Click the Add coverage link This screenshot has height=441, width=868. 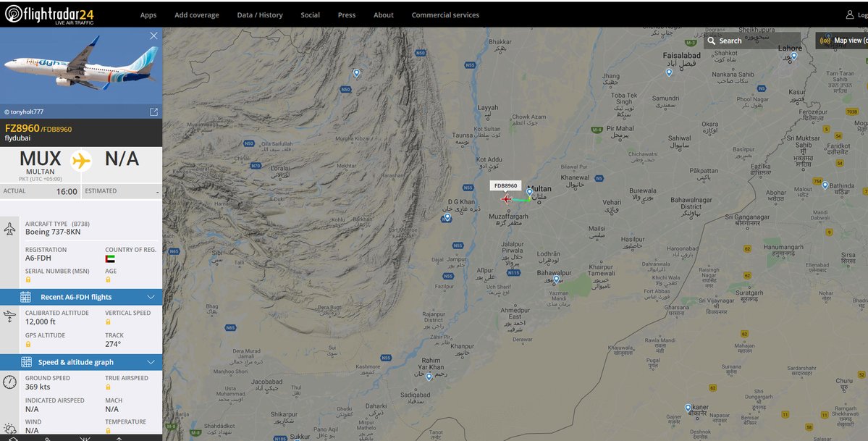[x=196, y=15]
